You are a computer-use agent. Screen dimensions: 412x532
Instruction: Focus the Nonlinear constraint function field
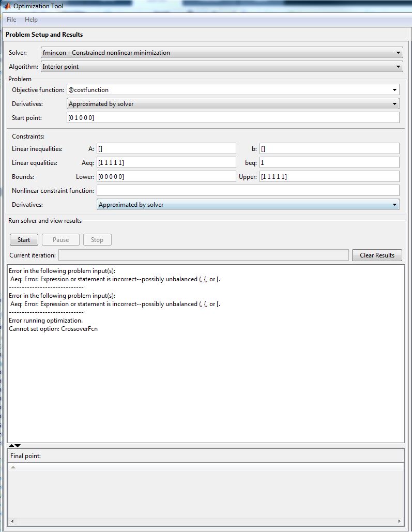(248, 191)
